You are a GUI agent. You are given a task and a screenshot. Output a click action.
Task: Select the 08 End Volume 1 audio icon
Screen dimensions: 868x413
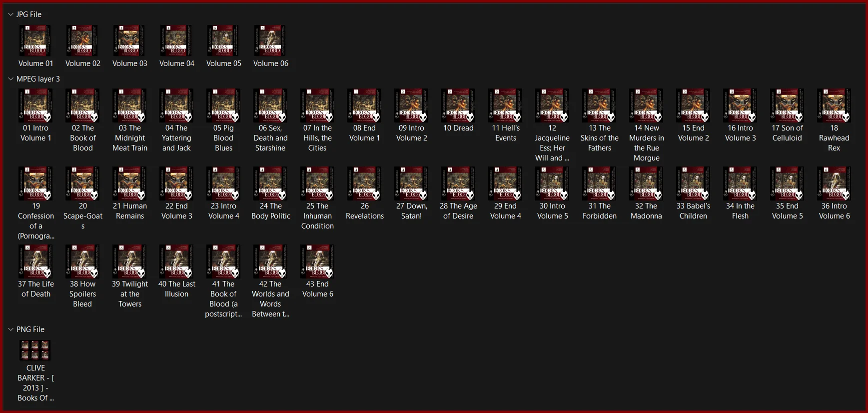click(364, 105)
